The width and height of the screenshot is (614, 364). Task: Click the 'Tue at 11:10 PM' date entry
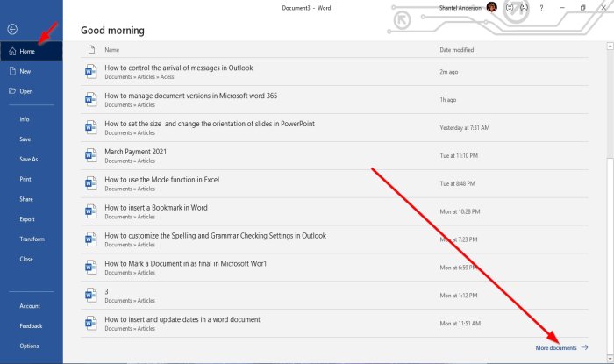pos(459,156)
